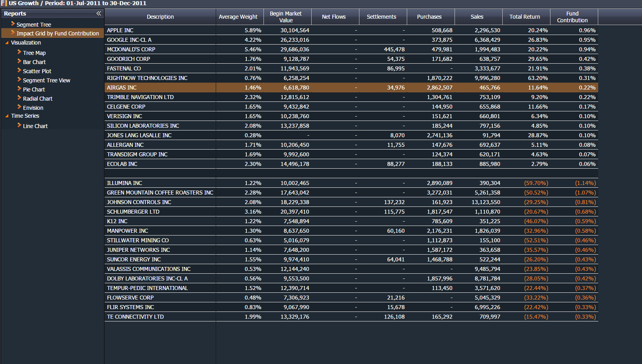Open the Bar Chart visualization
Screen dimensions: 642x364
tap(34, 62)
